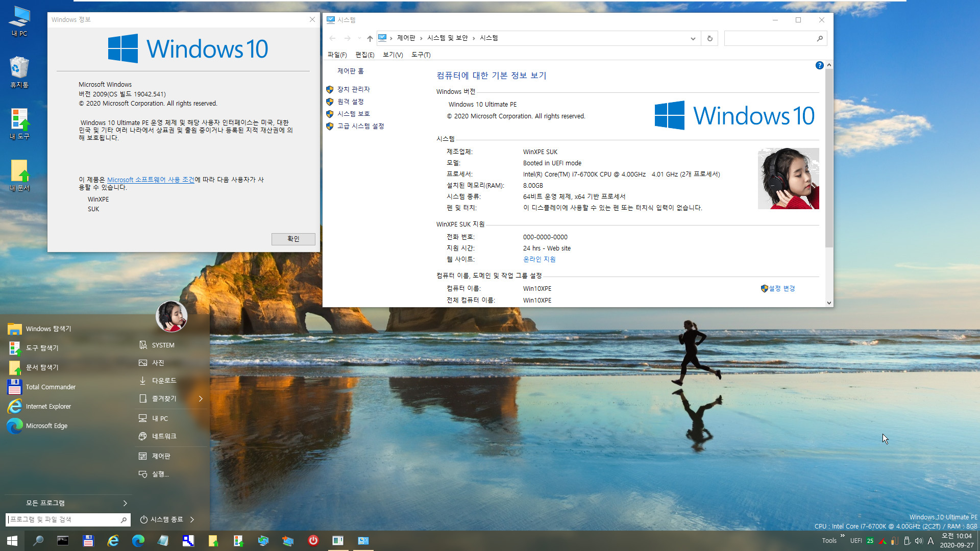Open the 내 도구 desktop icon
980x551 pixels.
point(19,124)
